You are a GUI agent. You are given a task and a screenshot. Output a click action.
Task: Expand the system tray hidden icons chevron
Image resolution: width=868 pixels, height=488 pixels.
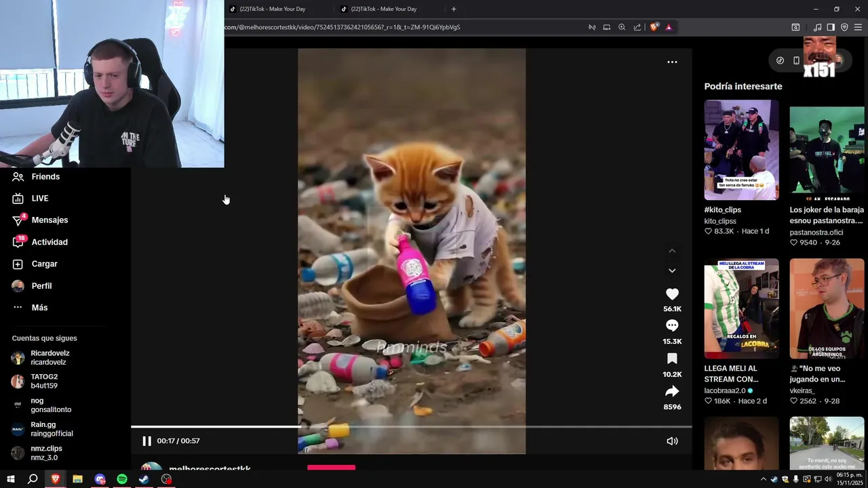coord(764,479)
